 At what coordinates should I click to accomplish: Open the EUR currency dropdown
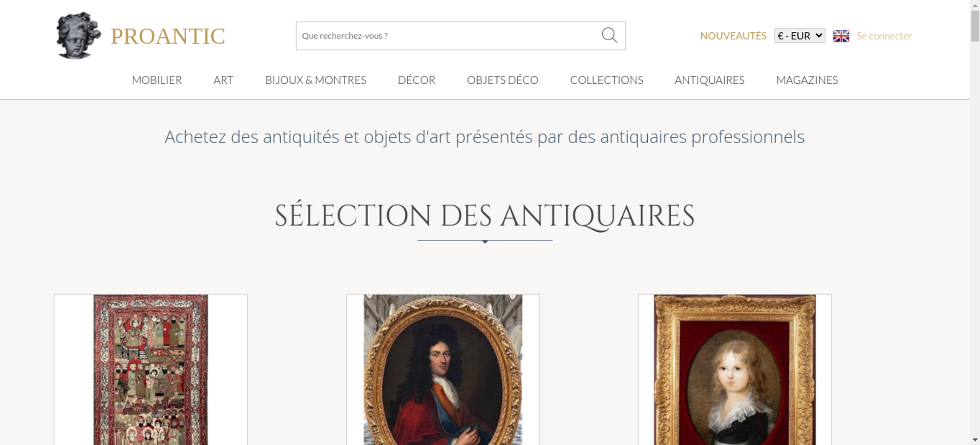pyautogui.click(x=799, y=36)
